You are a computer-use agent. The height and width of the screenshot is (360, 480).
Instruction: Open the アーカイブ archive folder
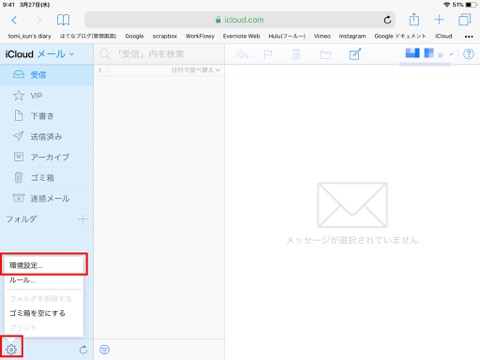(x=47, y=157)
